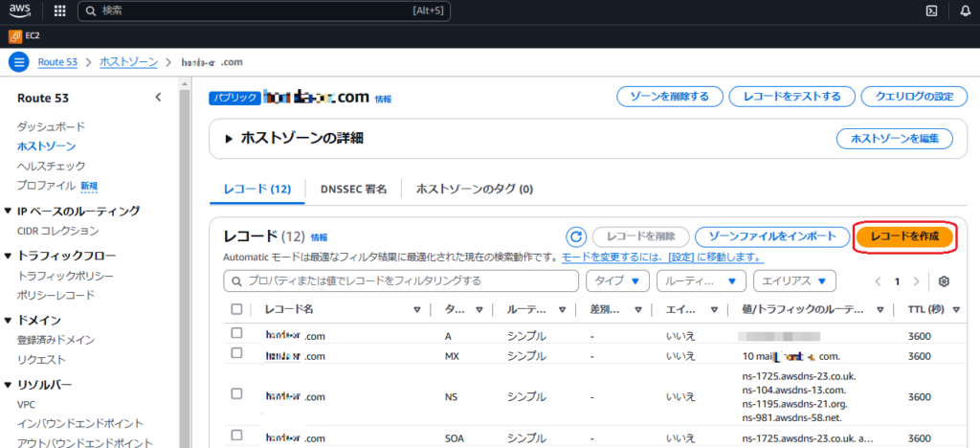
Task: Open the services grid menu icon
Action: pyautogui.click(x=60, y=11)
